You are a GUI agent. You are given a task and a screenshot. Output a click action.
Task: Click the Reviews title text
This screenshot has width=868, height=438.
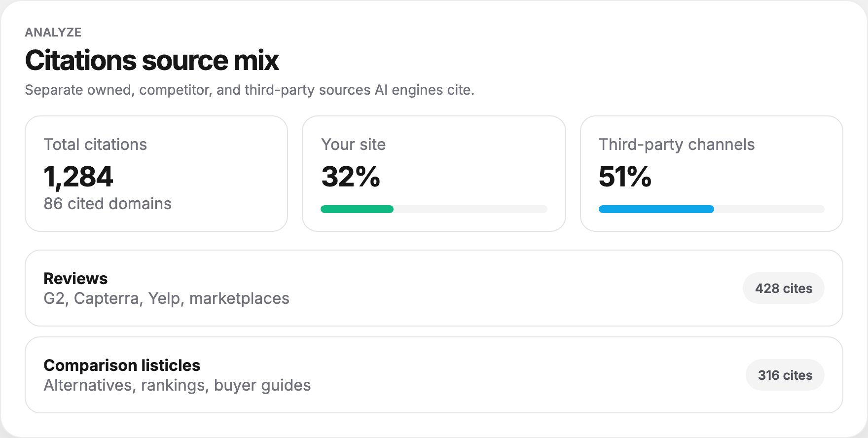tap(75, 279)
